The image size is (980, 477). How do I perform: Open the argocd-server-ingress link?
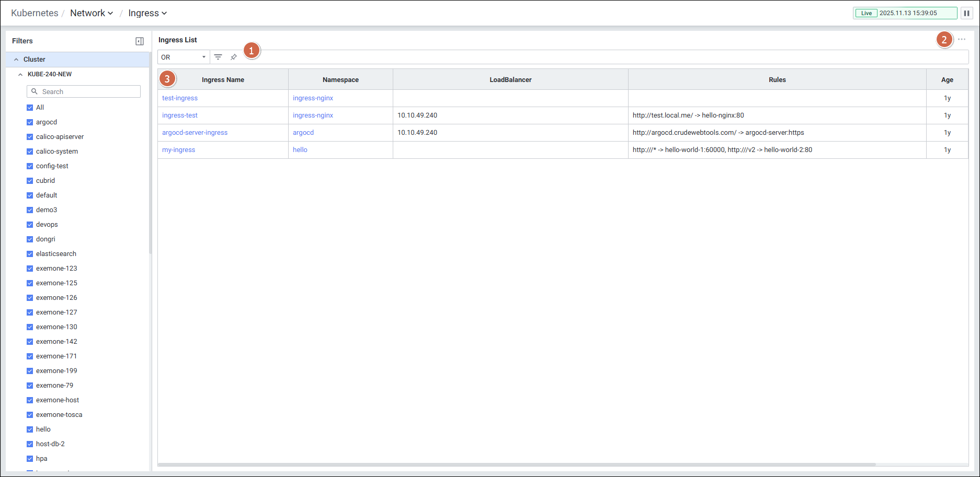click(x=195, y=133)
